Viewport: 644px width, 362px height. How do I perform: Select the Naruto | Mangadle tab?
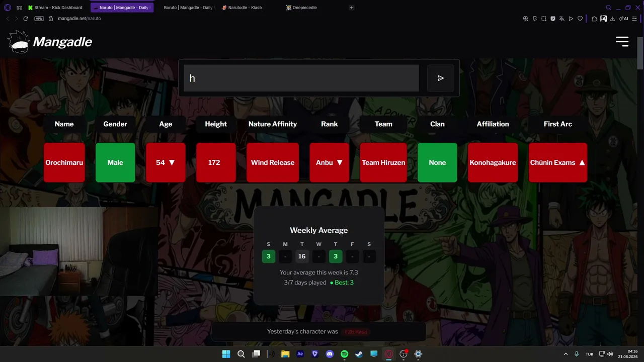point(121,8)
